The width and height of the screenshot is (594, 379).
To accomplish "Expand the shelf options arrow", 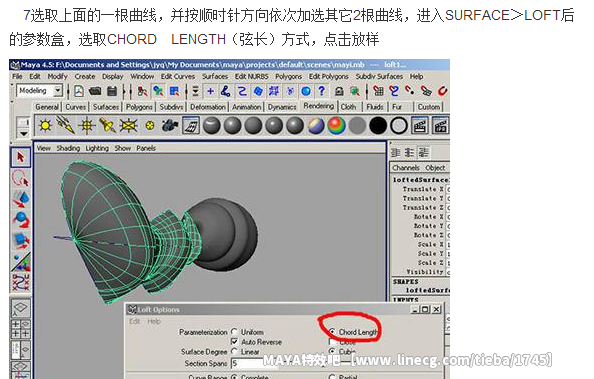I will pyautogui.click(x=23, y=133).
